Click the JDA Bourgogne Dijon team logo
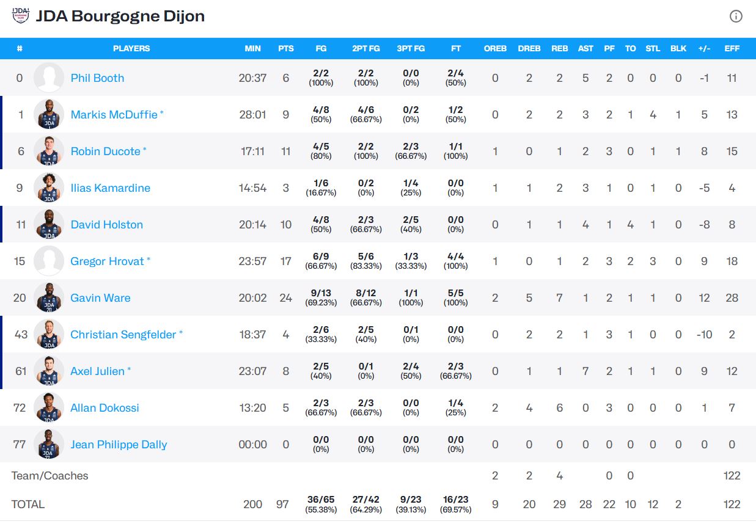Viewport: 756px width, 532px height. click(20, 15)
